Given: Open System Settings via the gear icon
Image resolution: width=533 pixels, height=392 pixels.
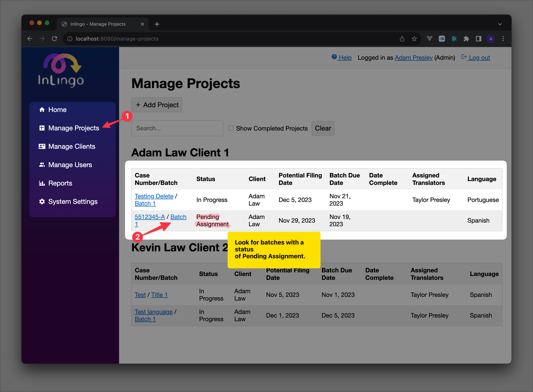Looking at the screenshot, I should (x=42, y=202).
